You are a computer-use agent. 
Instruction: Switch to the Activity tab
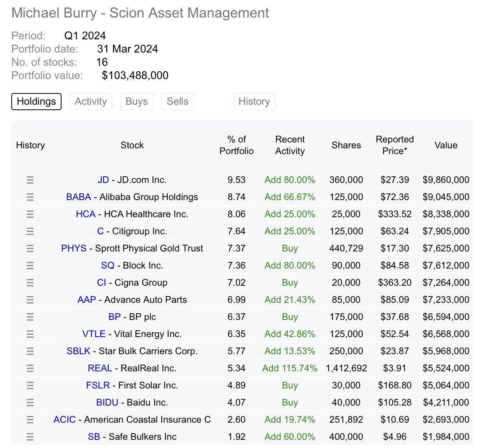[91, 102]
